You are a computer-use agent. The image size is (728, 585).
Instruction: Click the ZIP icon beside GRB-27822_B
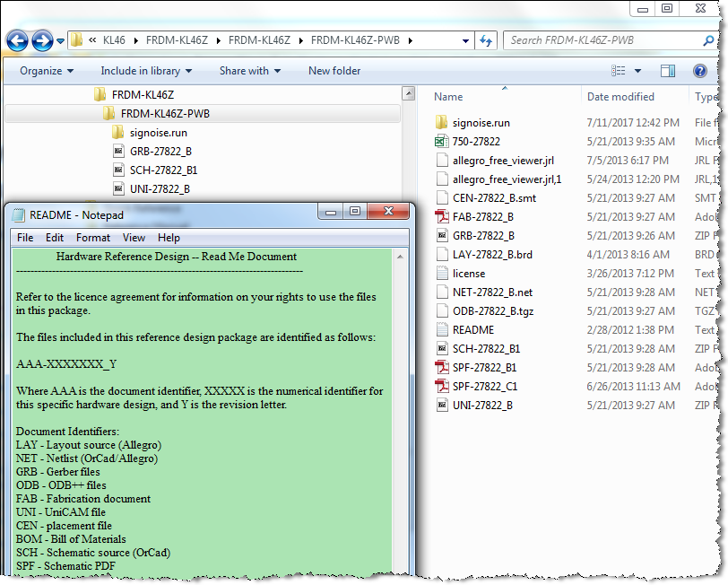pos(443,235)
